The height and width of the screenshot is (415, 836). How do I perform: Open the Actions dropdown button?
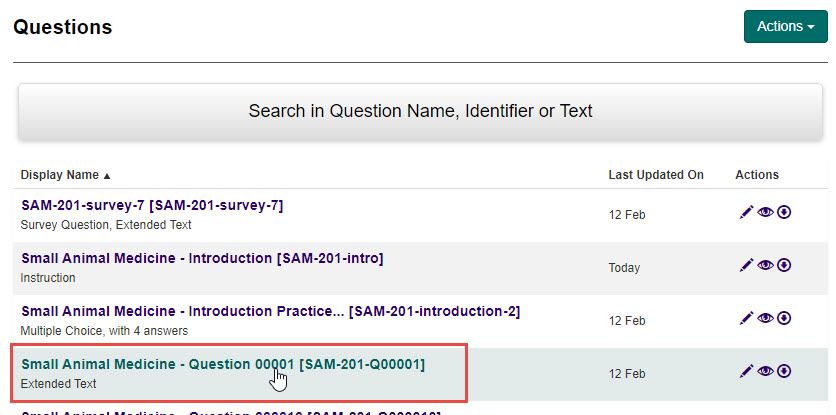[x=785, y=27]
